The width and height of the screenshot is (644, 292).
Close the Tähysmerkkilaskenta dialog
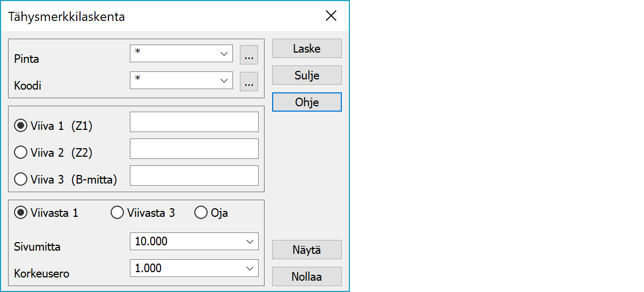coord(331,16)
